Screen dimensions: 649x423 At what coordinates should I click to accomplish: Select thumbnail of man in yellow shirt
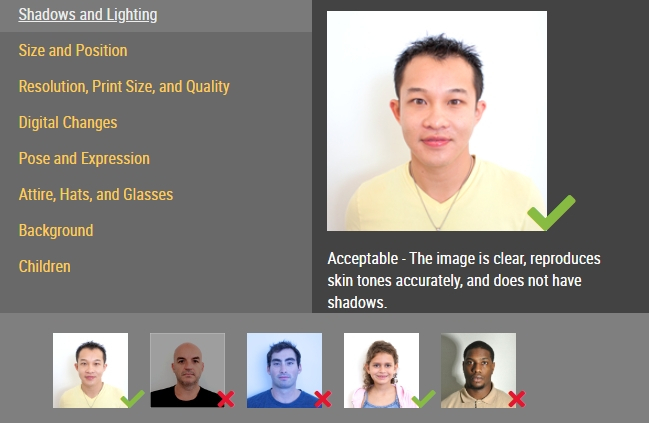pos(90,370)
